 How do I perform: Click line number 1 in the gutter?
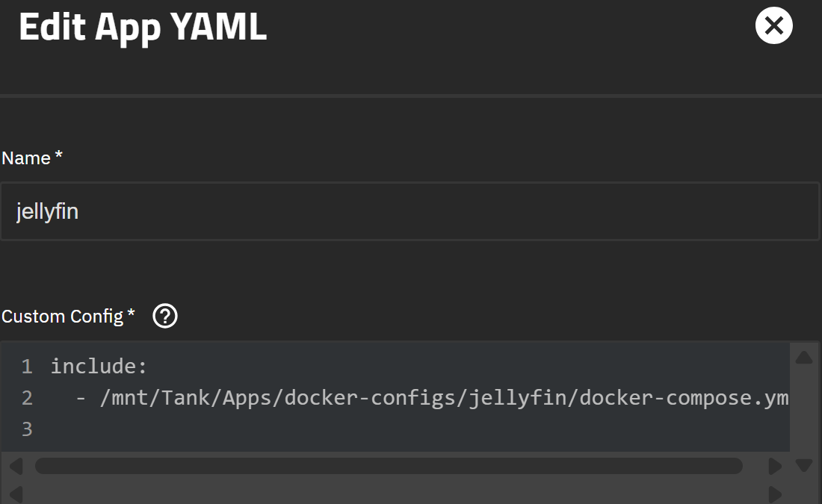27,367
